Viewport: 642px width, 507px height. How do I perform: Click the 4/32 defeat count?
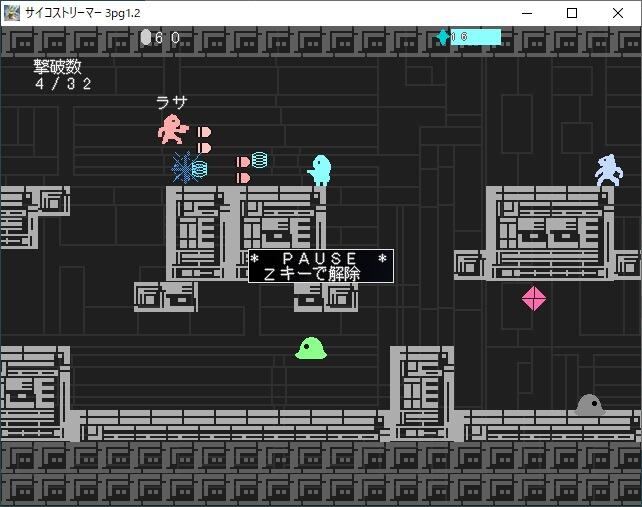(x=63, y=84)
